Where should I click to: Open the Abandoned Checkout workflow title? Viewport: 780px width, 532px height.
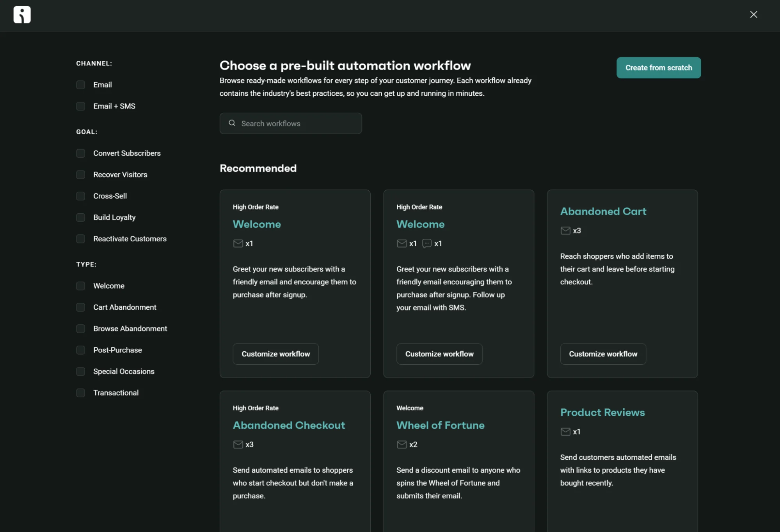(289, 425)
